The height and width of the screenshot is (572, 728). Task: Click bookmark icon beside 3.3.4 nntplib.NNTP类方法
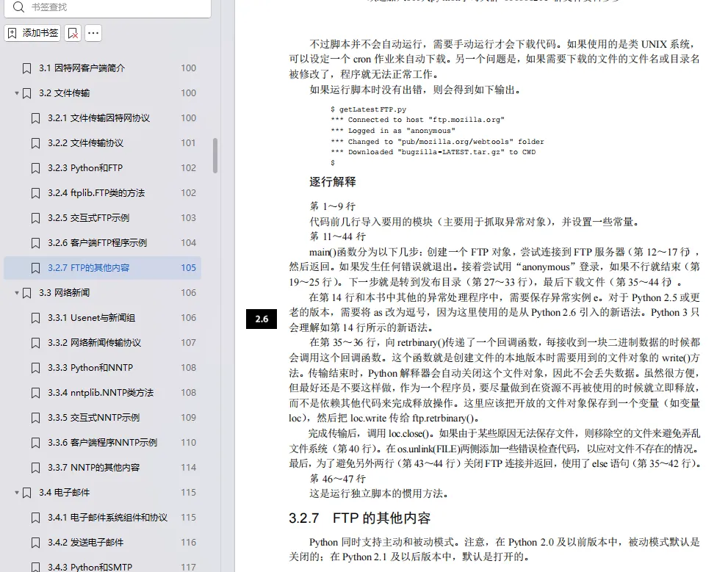coord(35,394)
